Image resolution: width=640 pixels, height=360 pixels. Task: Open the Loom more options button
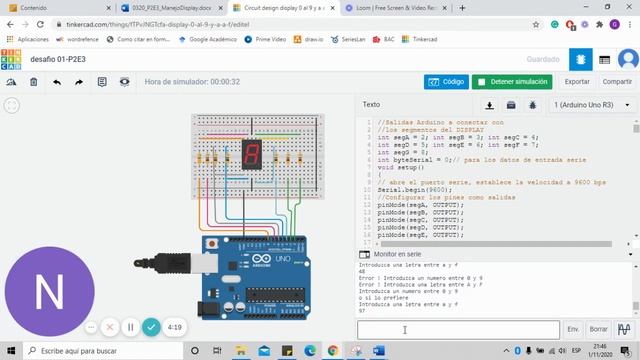tap(91, 327)
